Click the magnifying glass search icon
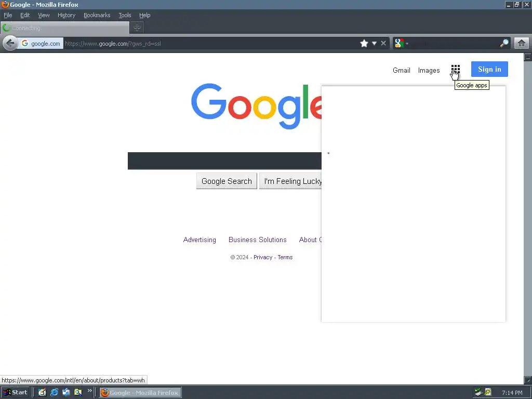Image resolution: width=532 pixels, height=399 pixels. 504,44
